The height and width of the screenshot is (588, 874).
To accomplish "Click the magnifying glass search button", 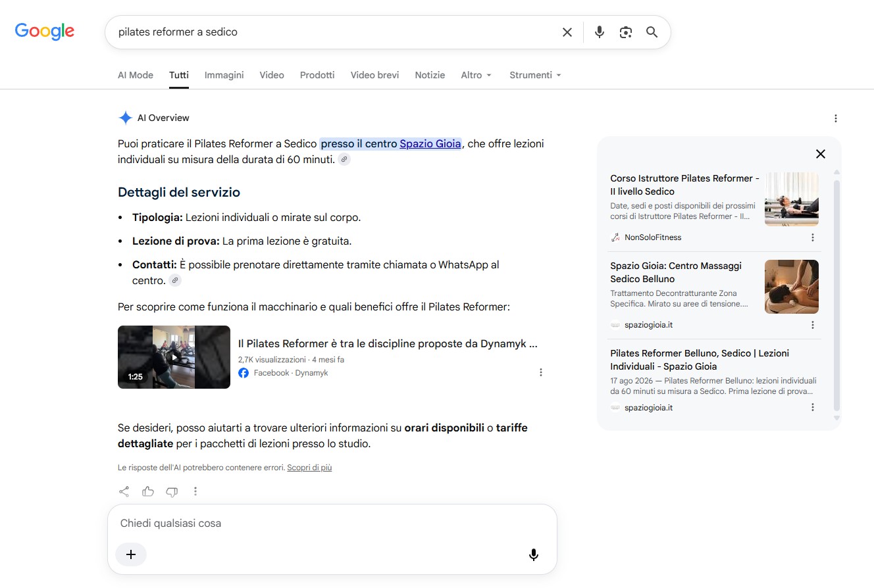I will tap(652, 32).
